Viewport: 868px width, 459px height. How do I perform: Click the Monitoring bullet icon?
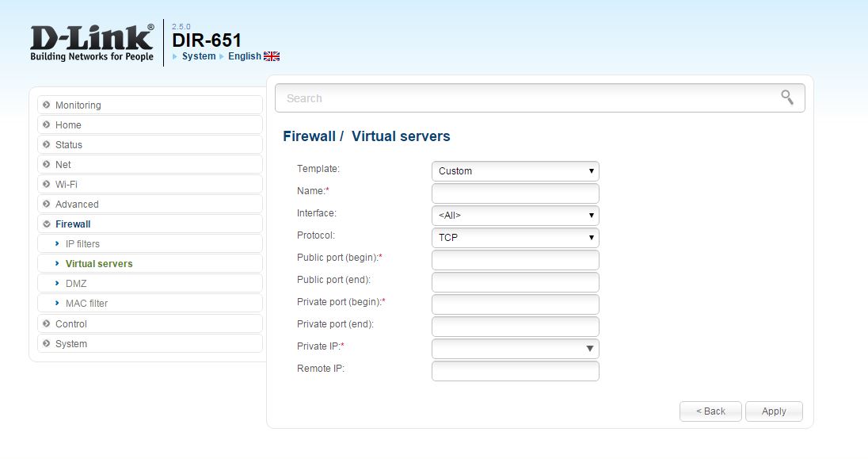pyautogui.click(x=47, y=105)
